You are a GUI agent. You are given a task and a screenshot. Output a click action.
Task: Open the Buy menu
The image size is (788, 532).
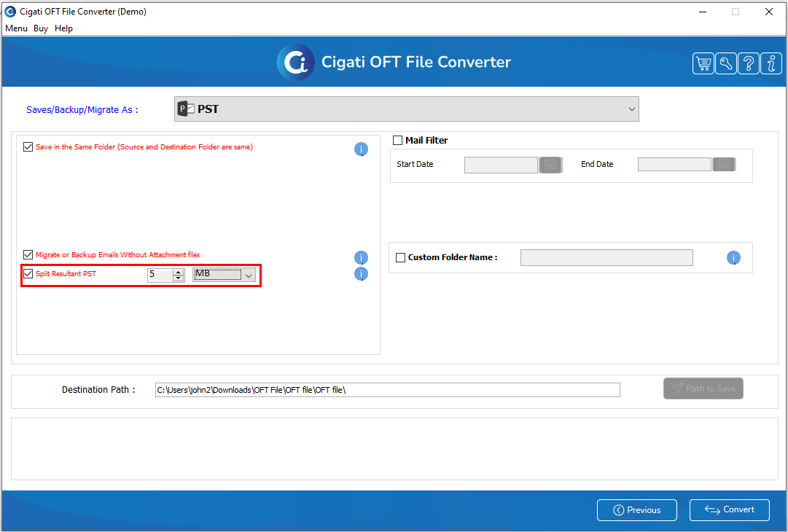(41, 28)
